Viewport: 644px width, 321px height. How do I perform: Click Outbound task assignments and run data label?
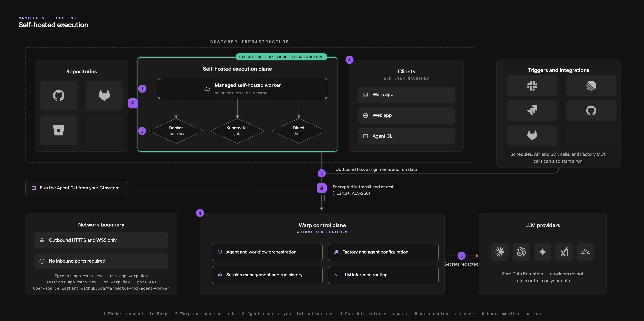coord(376,169)
